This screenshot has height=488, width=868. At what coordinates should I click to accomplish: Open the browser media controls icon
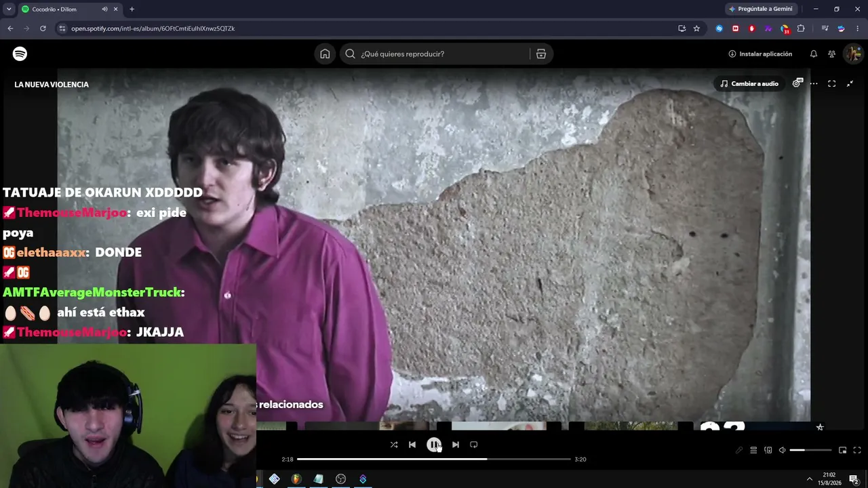click(x=825, y=28)
